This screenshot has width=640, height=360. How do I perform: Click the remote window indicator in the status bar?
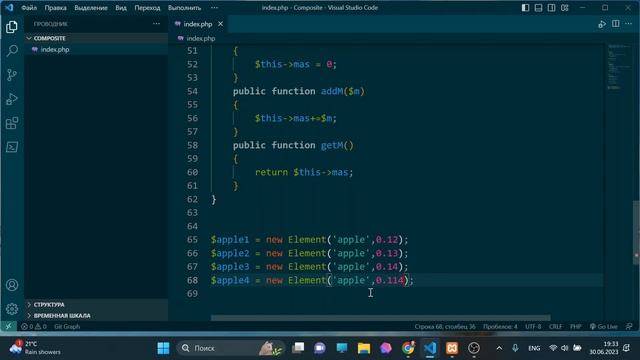pyautogui.click(x=9, y=327)
